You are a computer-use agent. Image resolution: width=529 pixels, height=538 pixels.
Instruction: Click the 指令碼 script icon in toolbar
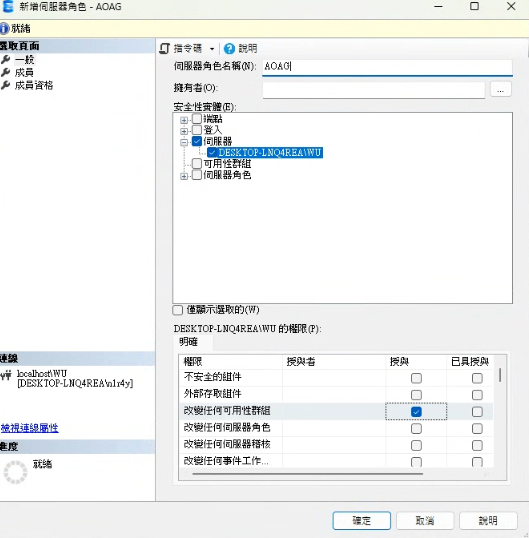tap(165, 49)
